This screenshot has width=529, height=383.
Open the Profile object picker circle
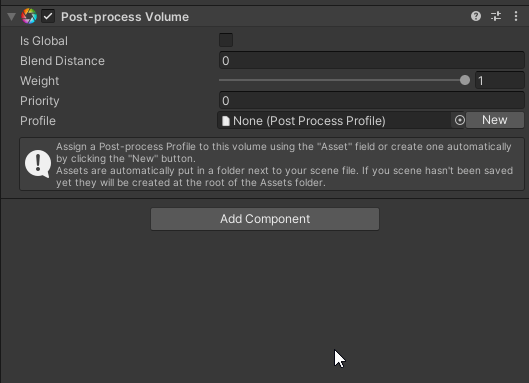point(459,120)
